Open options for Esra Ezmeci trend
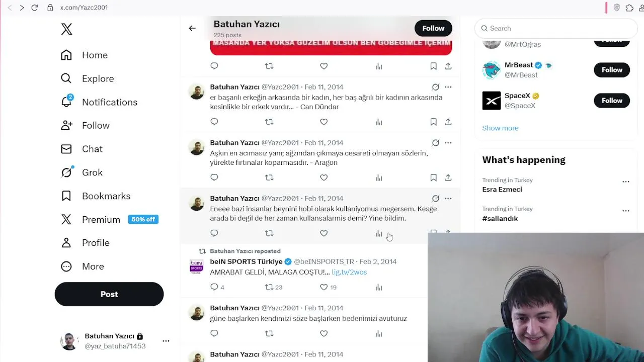This screenshot has width=644, height=362. 626,182
